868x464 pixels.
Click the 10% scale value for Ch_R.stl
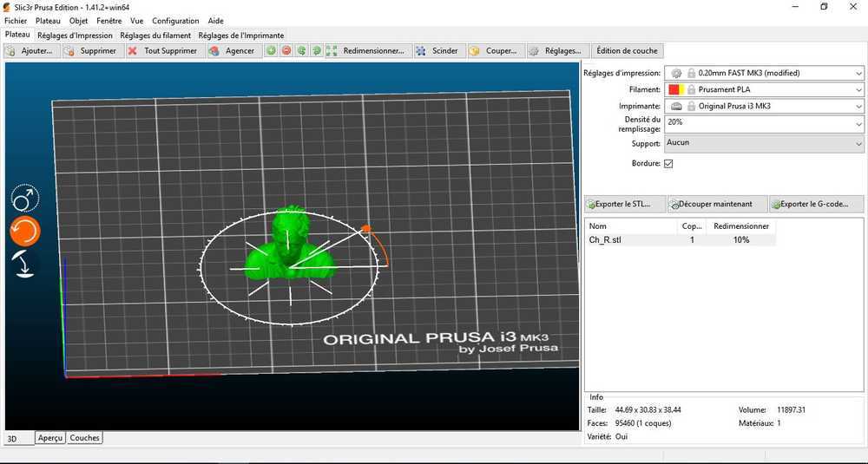click(741, 240)
